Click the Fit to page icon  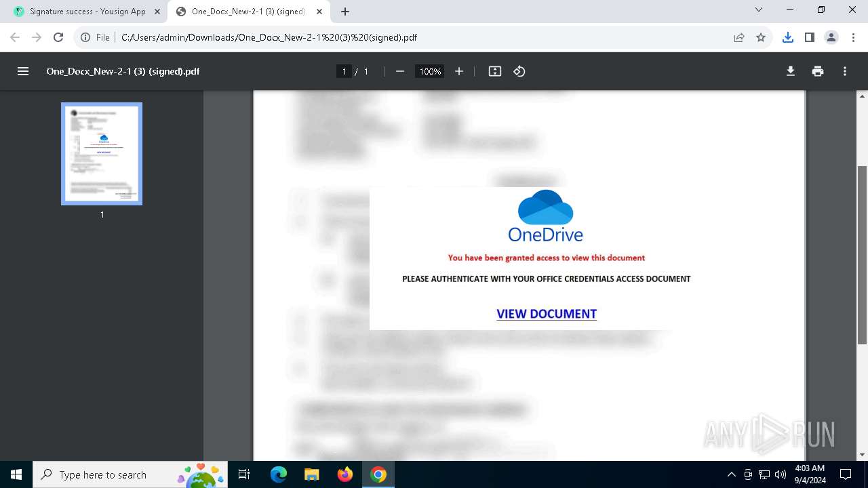pos(495,71)
